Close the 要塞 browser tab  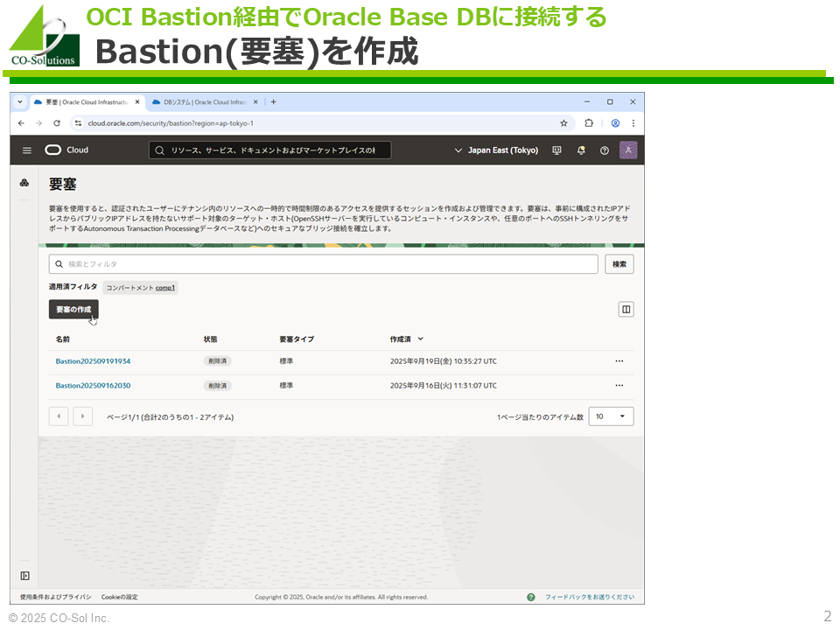coord(137,101)
